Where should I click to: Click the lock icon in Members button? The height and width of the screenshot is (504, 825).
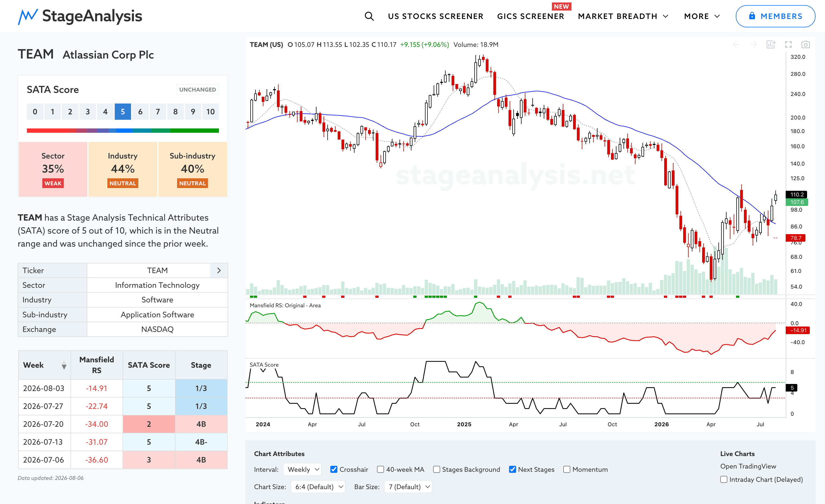pyautogui.click(x=752, y=16)
